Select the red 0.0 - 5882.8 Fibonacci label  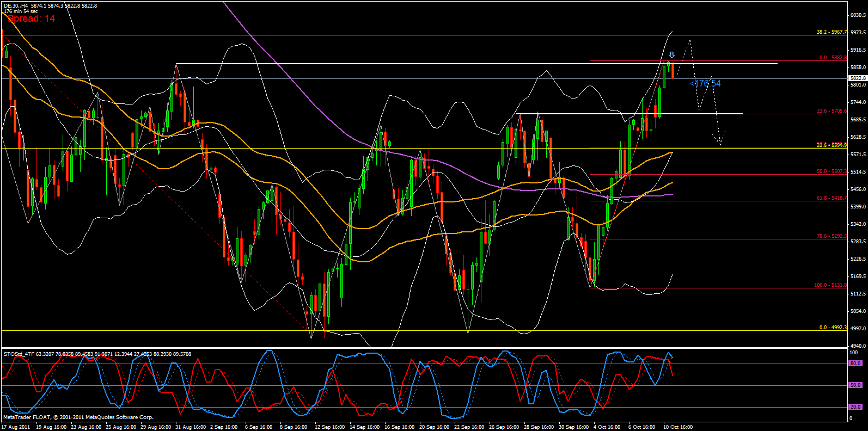[x=833, y=58]
